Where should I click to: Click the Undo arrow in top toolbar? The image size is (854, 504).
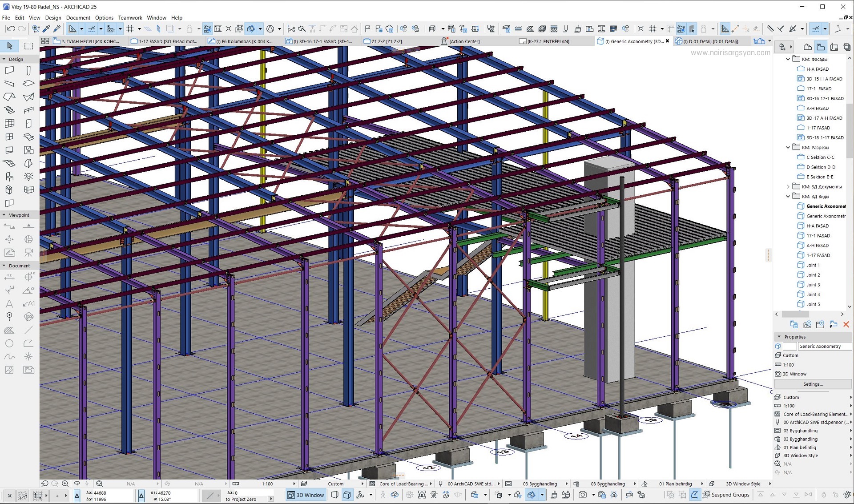tap(11, 29)
